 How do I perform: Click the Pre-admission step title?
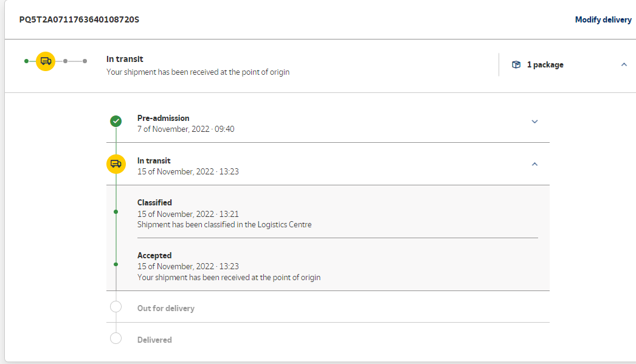pyautogui.click(x=163, y=118)
